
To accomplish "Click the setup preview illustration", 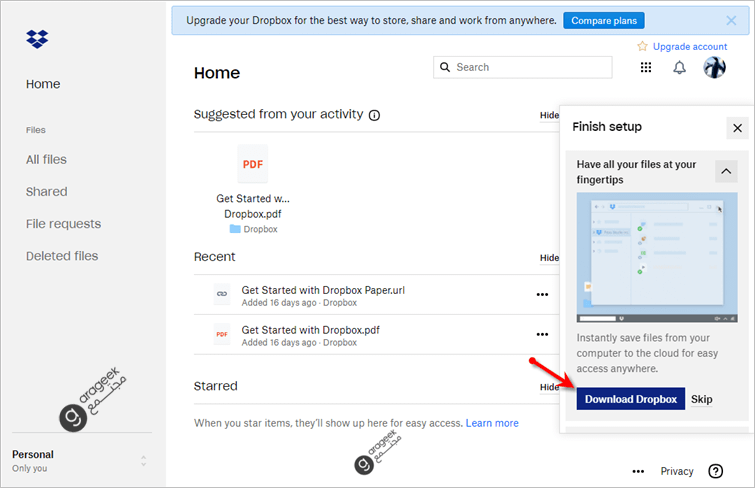I will click(657, 257).
